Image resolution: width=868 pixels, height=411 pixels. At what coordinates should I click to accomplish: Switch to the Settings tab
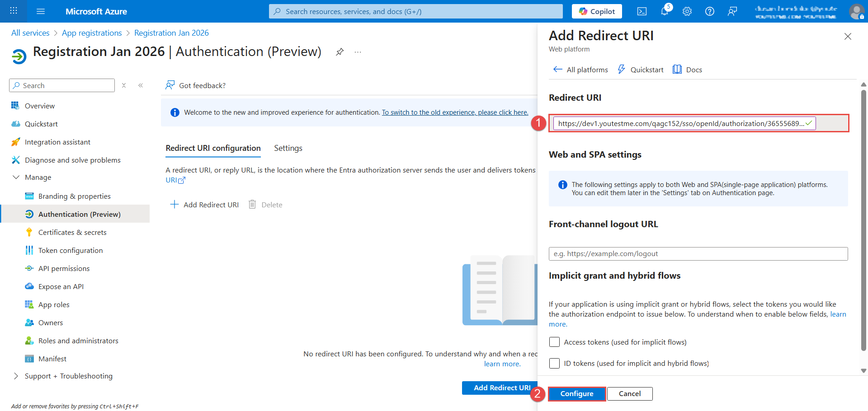288,148
